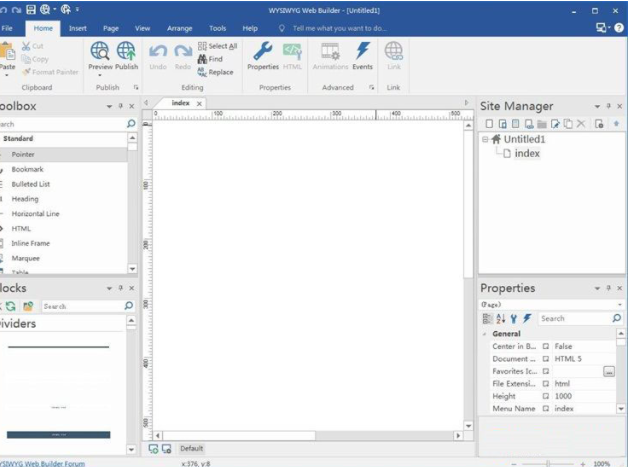Open WYSIWYG Web Builder Forum link
The image size is (632, 467).
pyautogui.click(x=42, y=463)
